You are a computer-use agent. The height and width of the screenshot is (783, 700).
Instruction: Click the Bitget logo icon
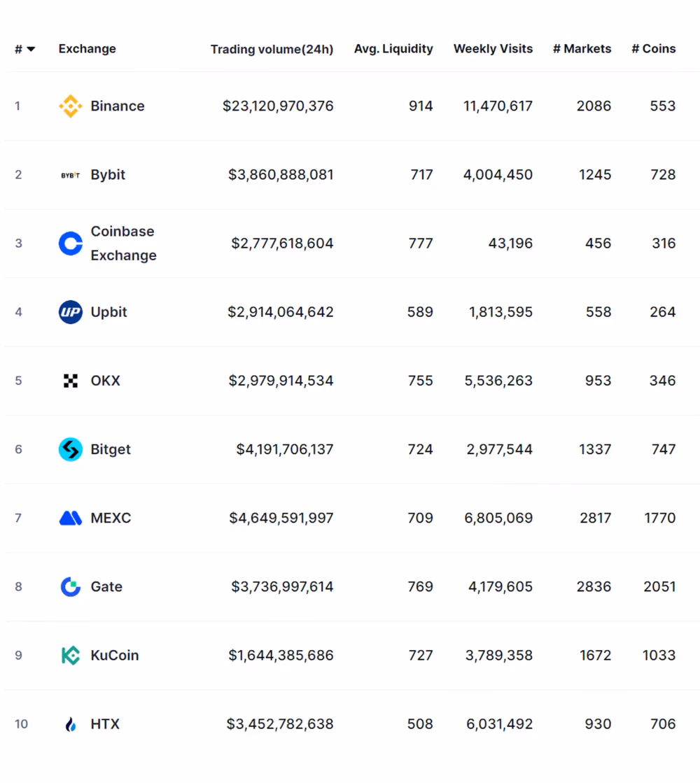coord(71,449)
